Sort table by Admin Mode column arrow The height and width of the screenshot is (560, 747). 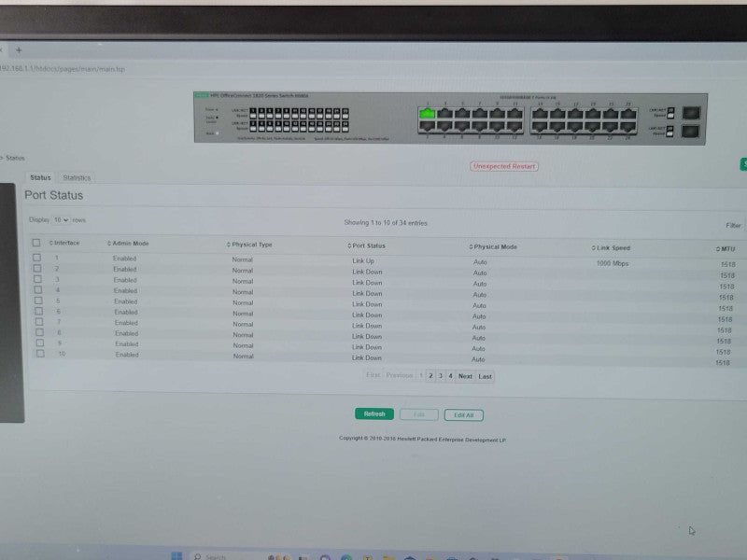(x=109, y=244)
